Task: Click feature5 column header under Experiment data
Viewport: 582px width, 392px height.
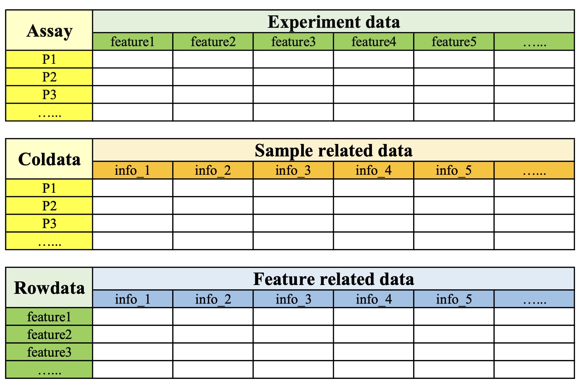Action: pyautogui.click(x=454, y=42)
